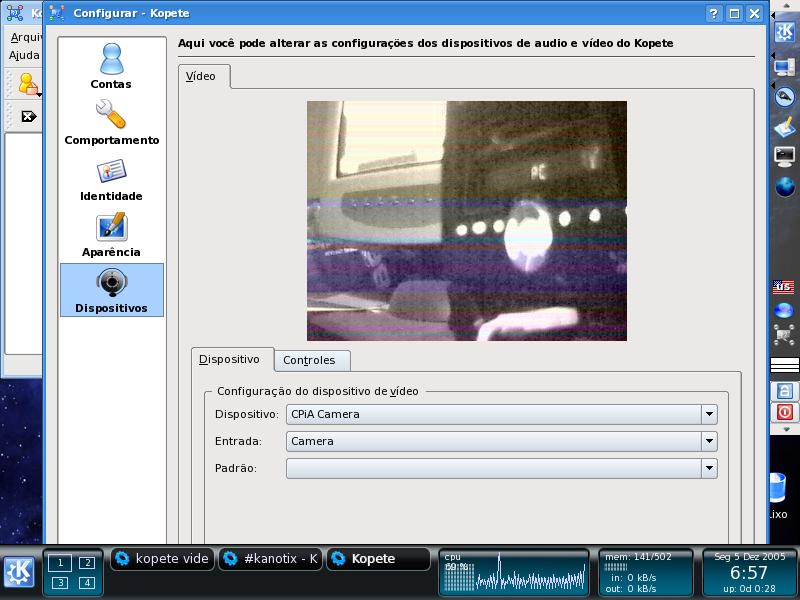Open the Dispositivo dropdown showing CPiA Camera
This screenshot has height=600, width=800.
tap(502, 414)
